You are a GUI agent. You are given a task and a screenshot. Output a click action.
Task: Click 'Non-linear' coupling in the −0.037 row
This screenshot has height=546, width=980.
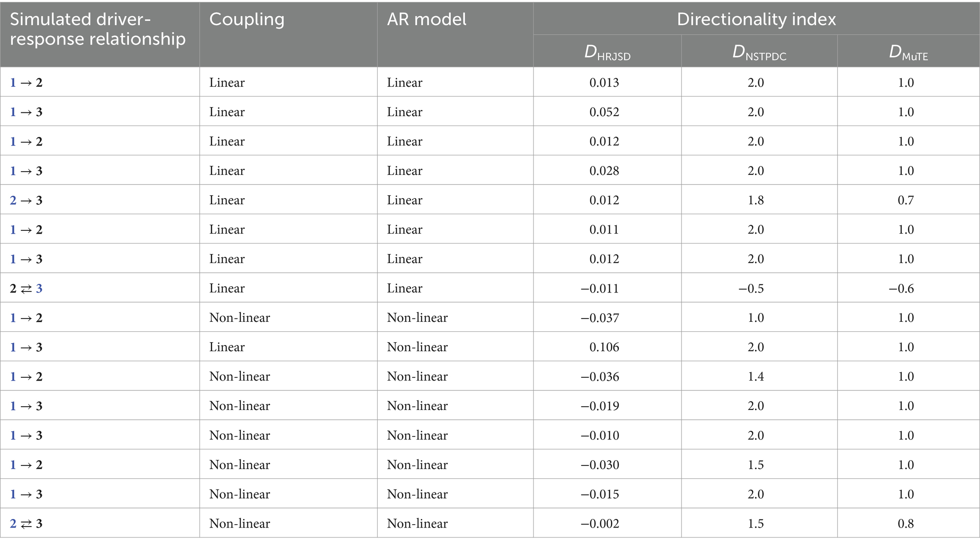pyautogui.click(x=240, y=318)
